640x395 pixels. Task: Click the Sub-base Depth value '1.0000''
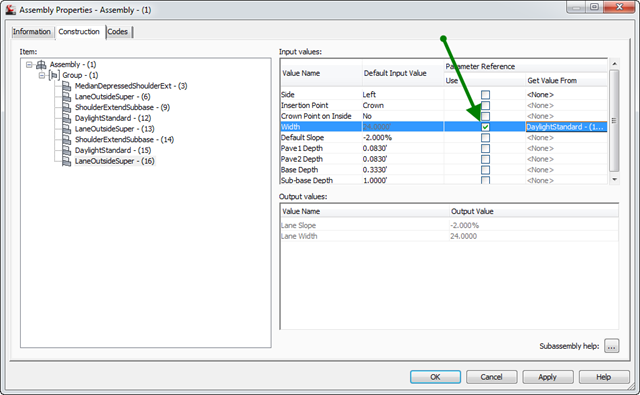click(x=375, y=180)
